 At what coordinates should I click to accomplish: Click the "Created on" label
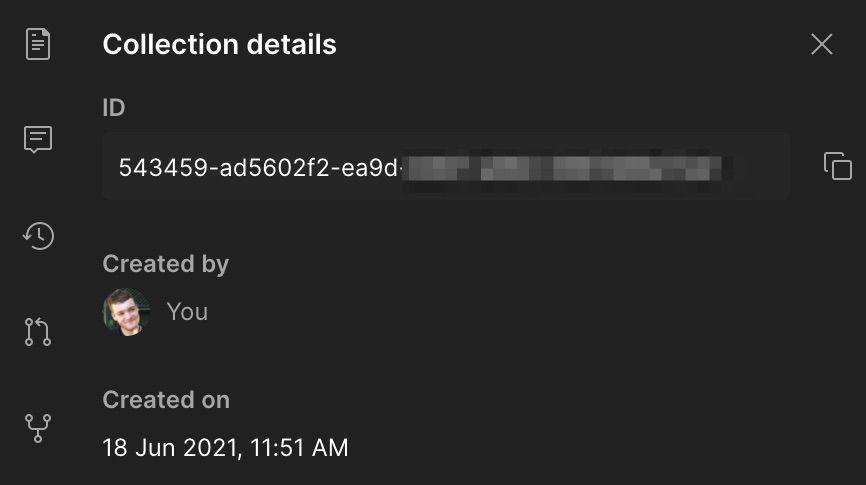(166, 400)
